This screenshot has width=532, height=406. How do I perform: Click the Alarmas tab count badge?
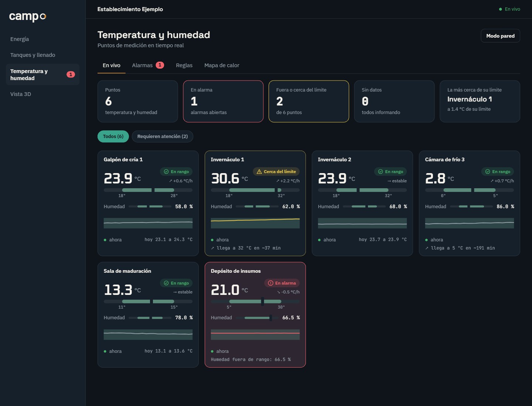pyautogui.click(x=160, y=65)
